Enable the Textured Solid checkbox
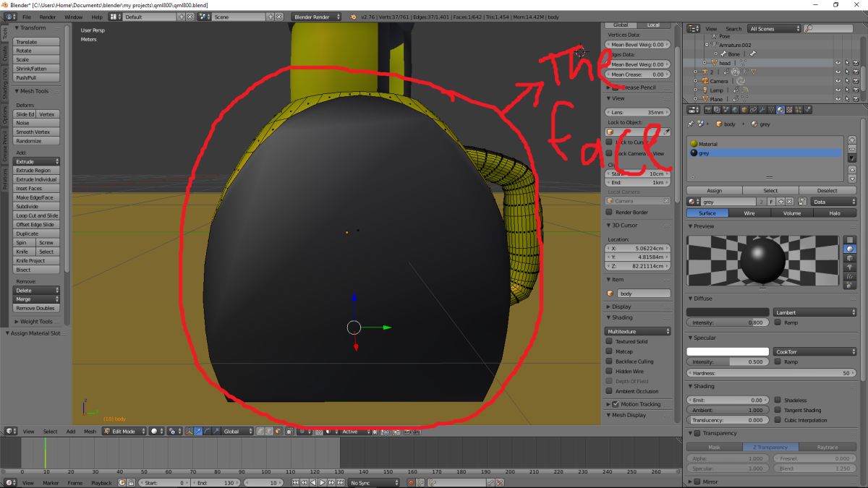 tap(609, 341)
